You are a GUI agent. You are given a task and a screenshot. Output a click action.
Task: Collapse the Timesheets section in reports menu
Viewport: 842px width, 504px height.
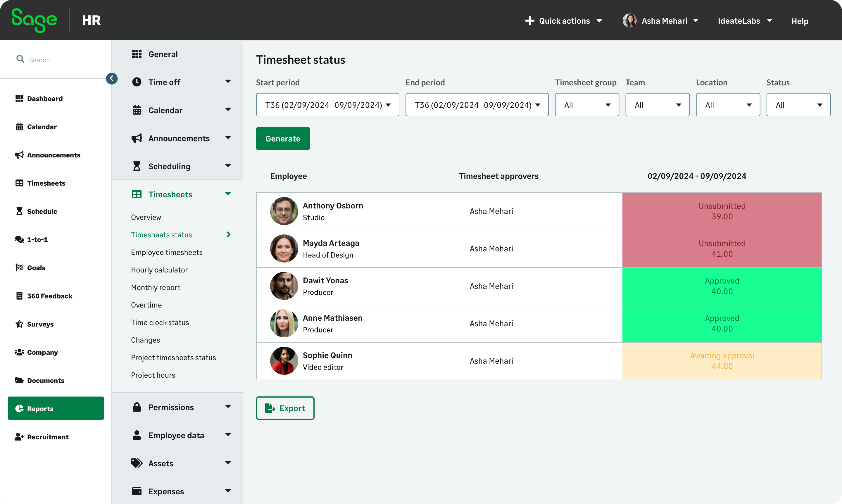coord(229,194)
